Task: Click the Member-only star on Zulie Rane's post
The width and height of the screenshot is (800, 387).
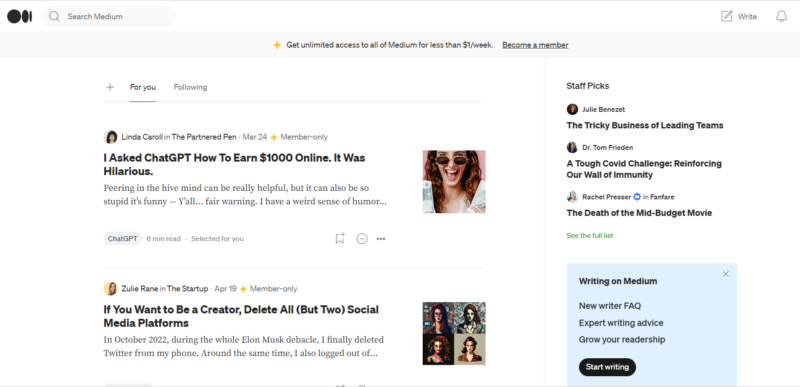Action: [x=243, y=289]
